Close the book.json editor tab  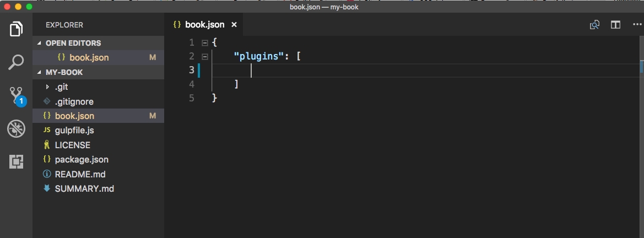(234, 25)
